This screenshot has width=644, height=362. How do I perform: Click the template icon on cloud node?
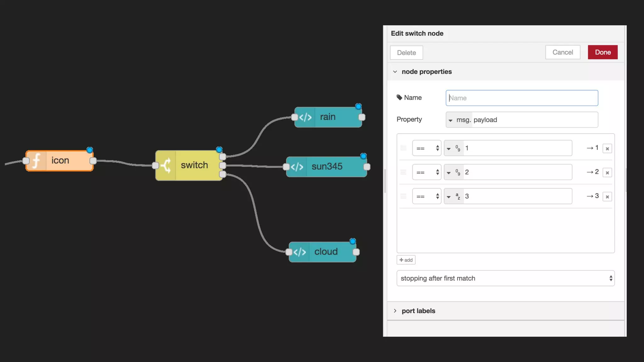tap(299, 252)
